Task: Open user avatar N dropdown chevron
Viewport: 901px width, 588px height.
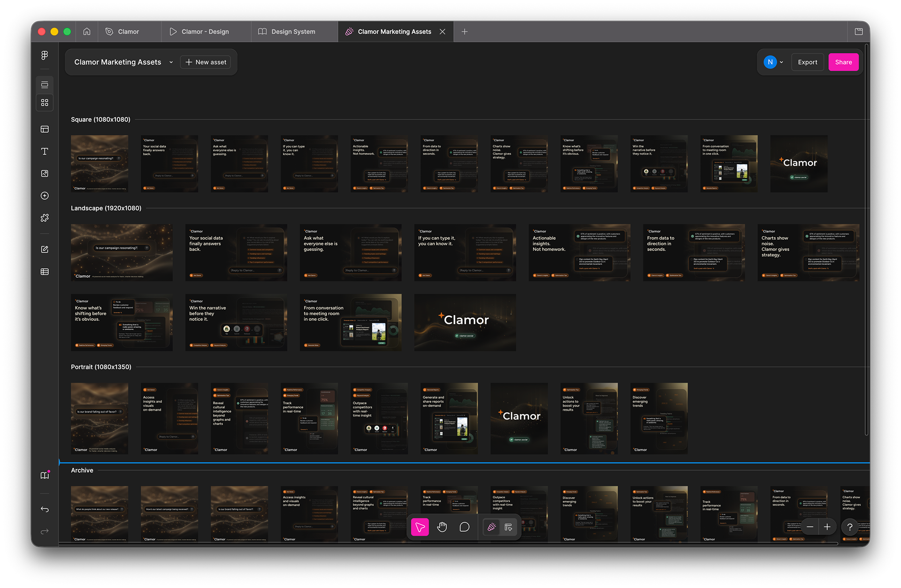Action: coord(781,62)
